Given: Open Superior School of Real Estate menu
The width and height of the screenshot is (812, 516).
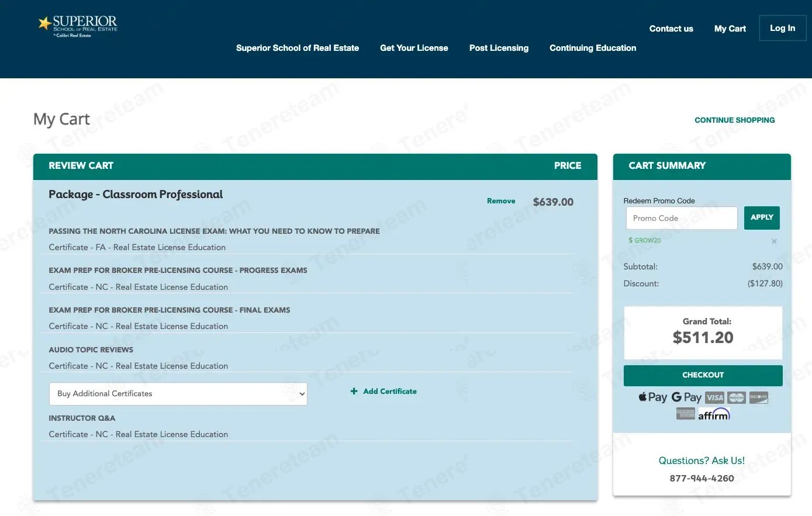Looking at the screenshot, I should click(298, 48).
